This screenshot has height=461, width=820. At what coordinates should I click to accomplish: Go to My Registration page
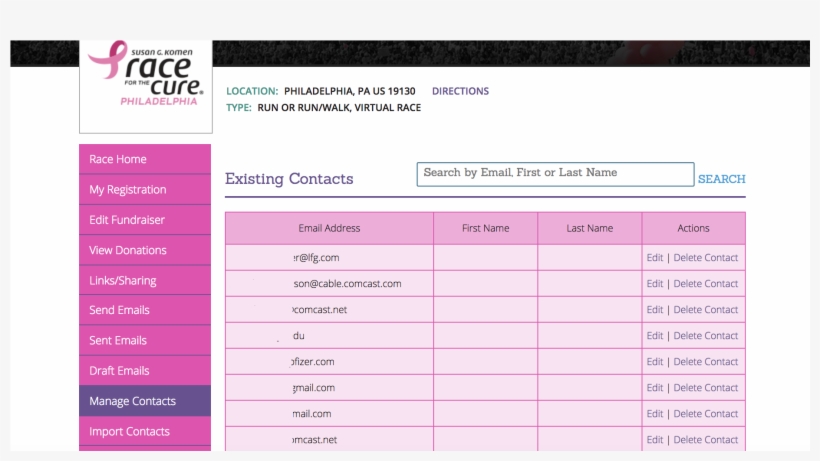coord(145,189)
